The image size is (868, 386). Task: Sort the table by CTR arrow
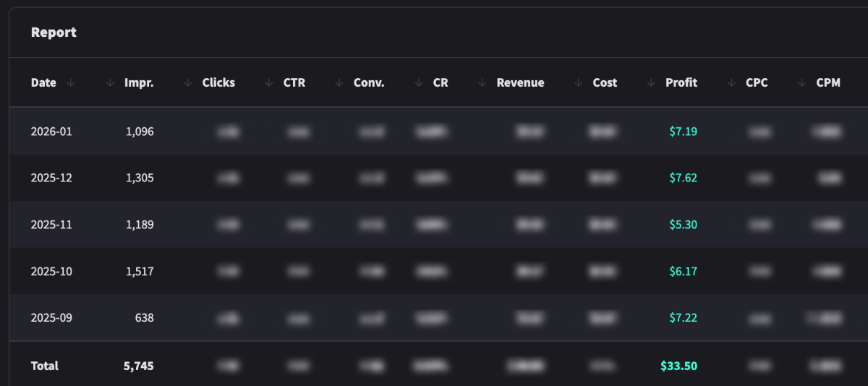(269, 83)
